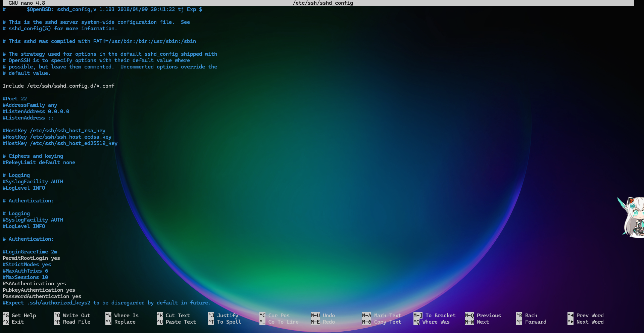The image size is (644, 333).
Task: Click the ^U Paste Text shortcut
Action: pos(176,322)
